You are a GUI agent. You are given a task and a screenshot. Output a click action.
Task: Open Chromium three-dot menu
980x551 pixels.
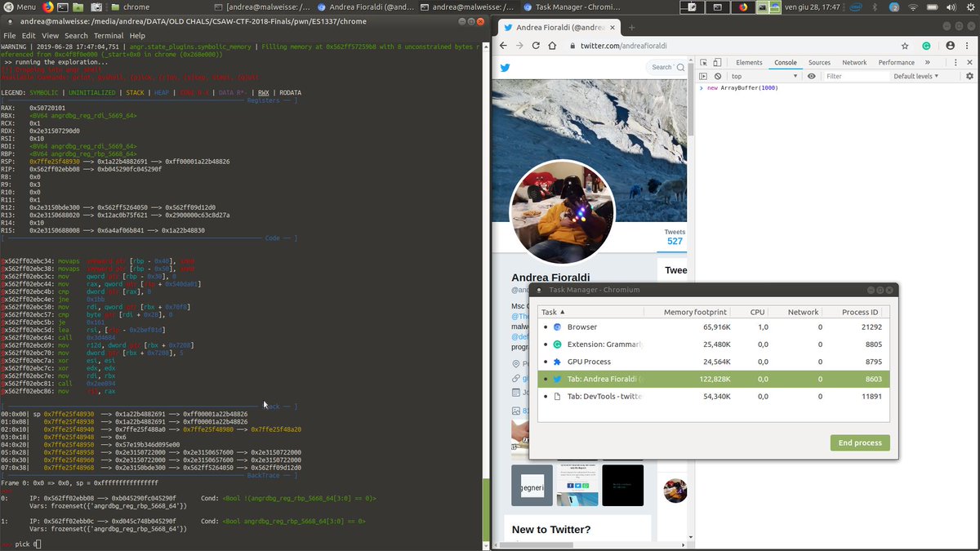(x=969, y=46)
